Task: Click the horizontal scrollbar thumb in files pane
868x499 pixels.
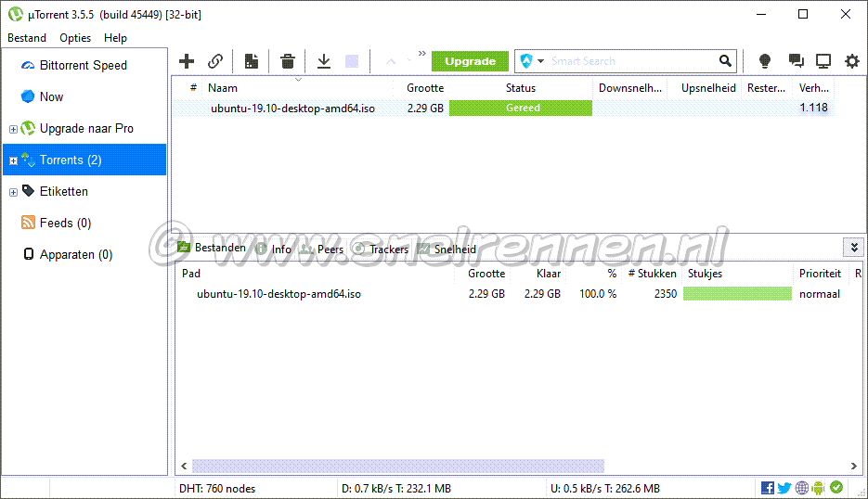Action: coord(398,466)
